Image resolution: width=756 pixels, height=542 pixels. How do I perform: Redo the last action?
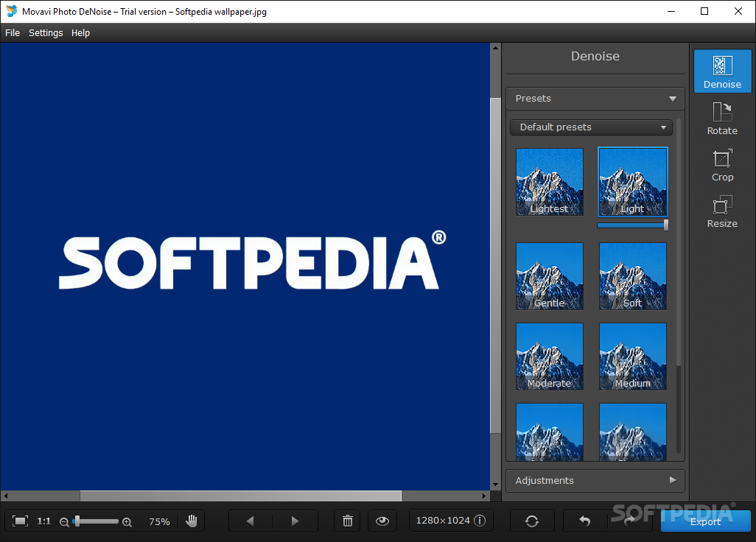[630, 521]
